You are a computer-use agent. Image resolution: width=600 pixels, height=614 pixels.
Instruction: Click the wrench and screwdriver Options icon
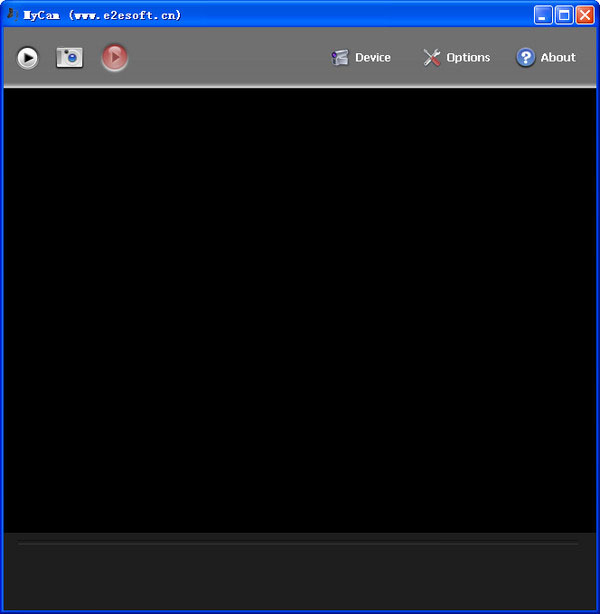(432, 58)
